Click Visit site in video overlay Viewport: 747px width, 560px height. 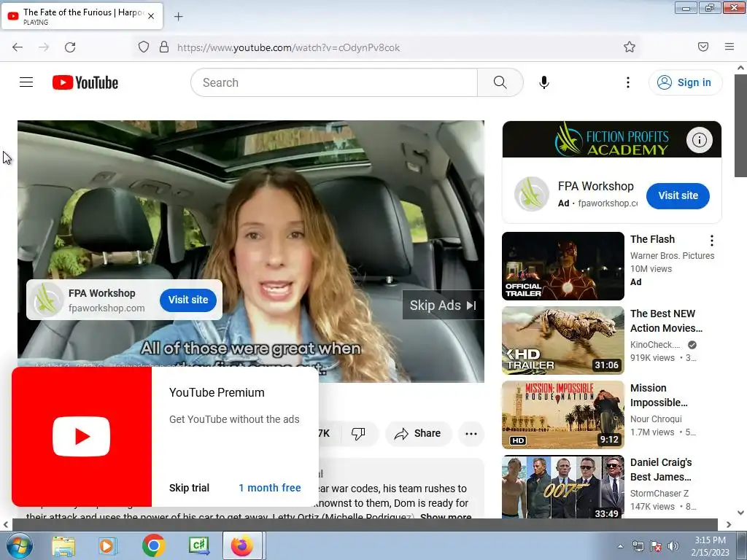coord(188,300)
